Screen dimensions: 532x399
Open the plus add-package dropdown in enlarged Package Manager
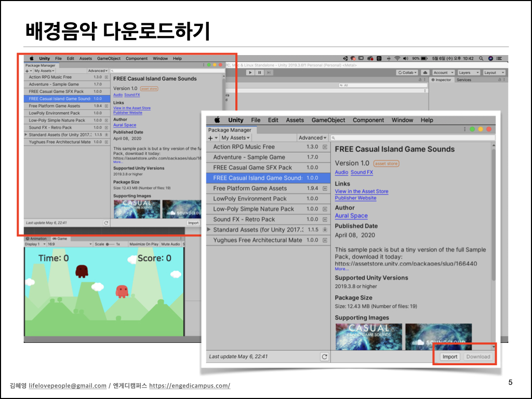(x=212, y=138)
